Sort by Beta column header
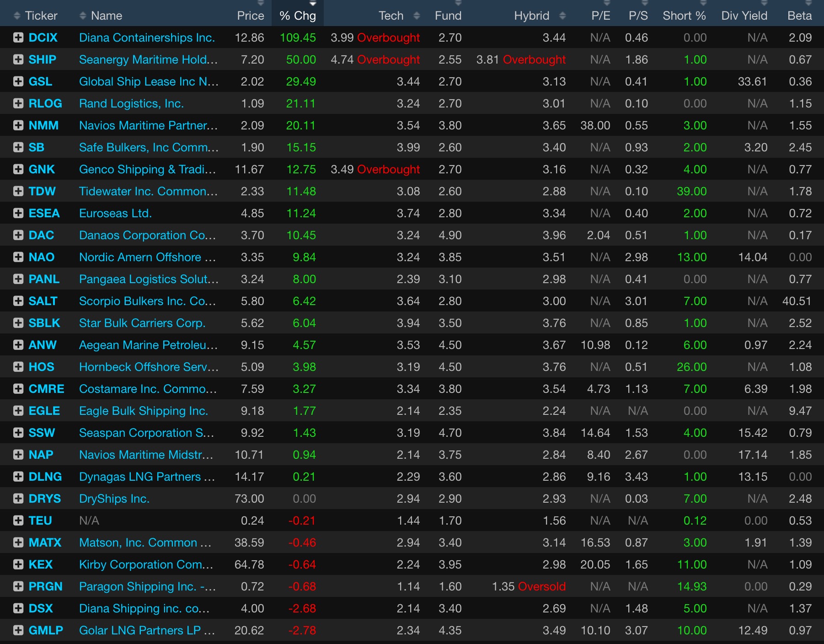This screenshot has width=824, height=644. 800,16
